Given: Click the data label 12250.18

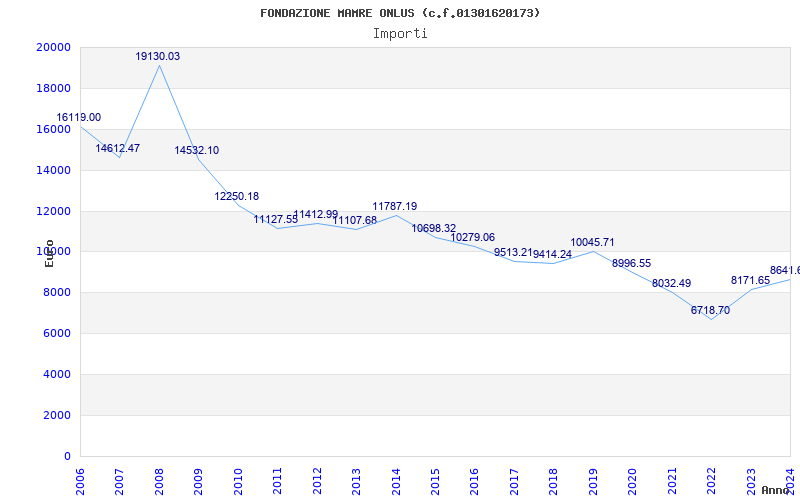Looking at the screenshot, I should coord(237,196).
